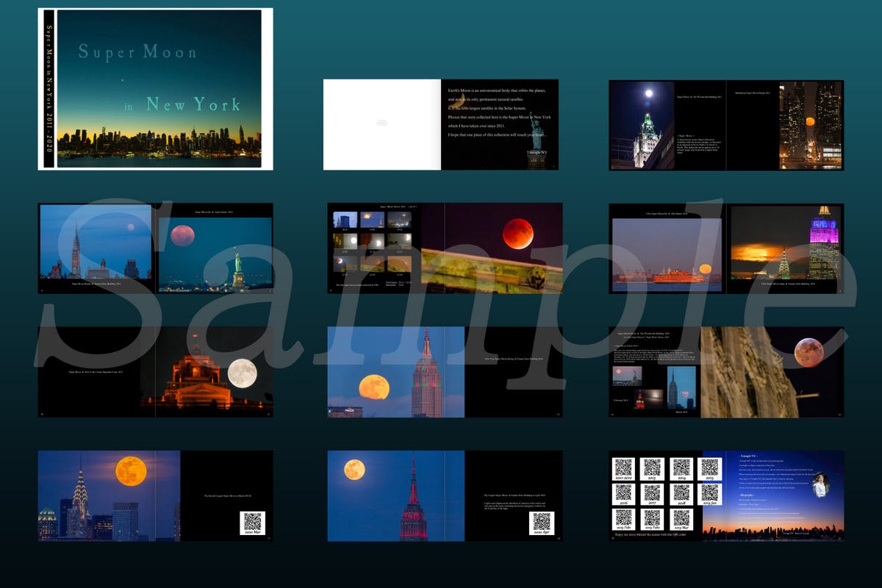Click the 2016 QR code
The width and height of the screenshot is (882, 588).
tap(623, 493)
